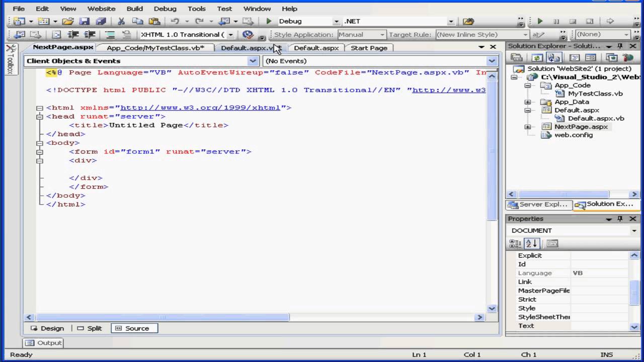
Task: Click the Save All toolbar icon
Action: pyautogui.click(x=101, y=21)
